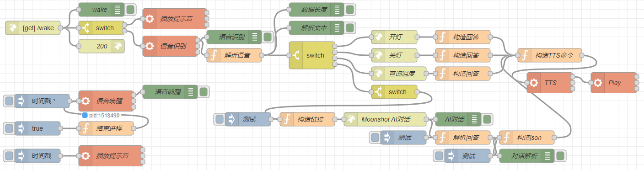Click the globe icon on [get] /wake node
The image size is (644, 170).
(12, 28)
